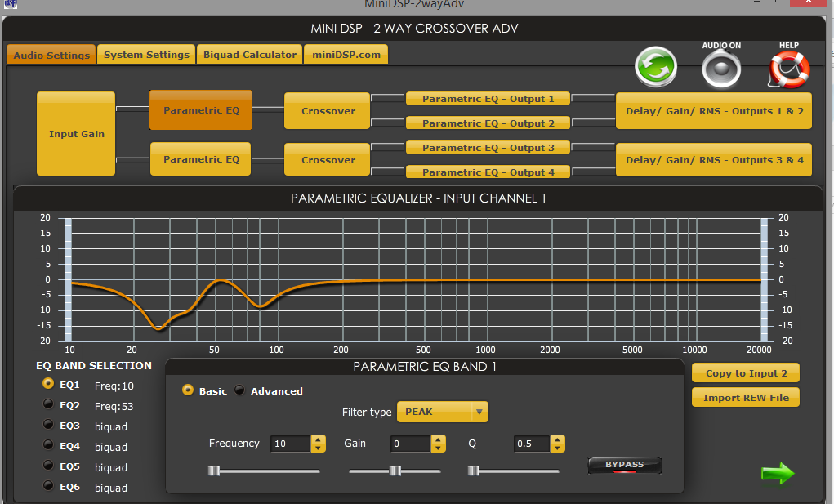
Task: Click the Input Gain block
Action: click(x=76, y=134)
